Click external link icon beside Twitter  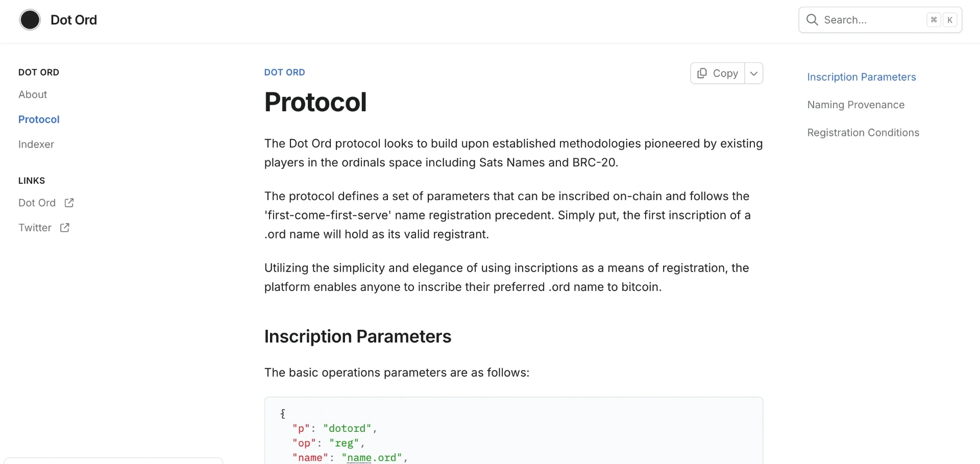(65, 228)
